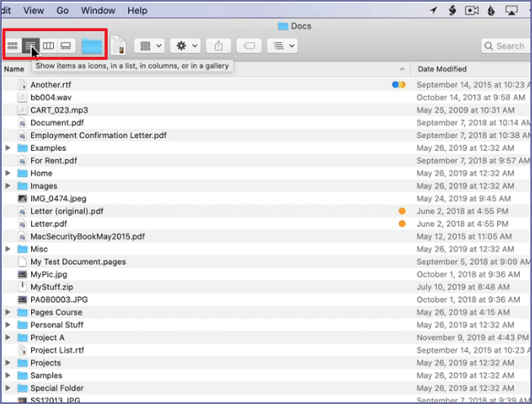
Task: Click the bb004.wav audio file icon
Action: pyautogui.click(x=22, y=97)
